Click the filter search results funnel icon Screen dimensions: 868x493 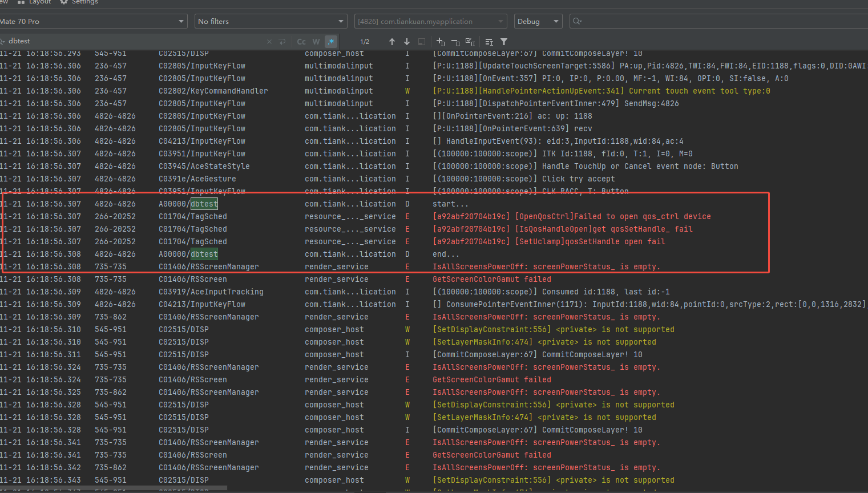pyautogui.click(x=504, y=42)
